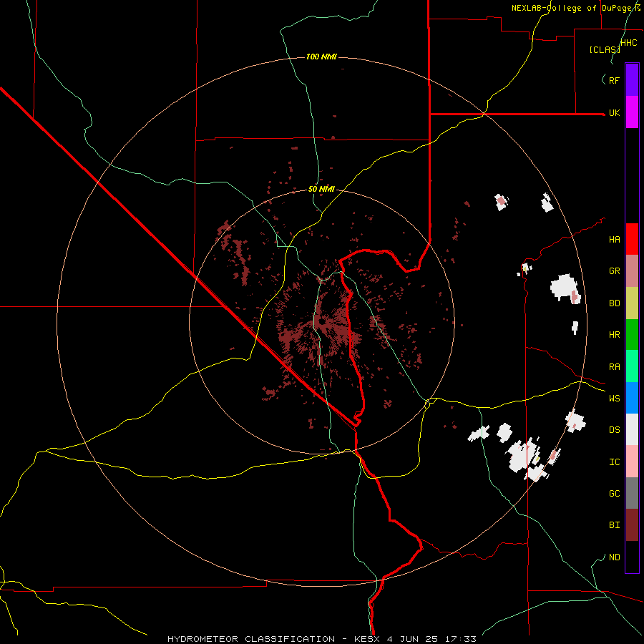644x644 pixels.
Task: Click the purple RF legend color swatch
Action: click(x=632, y=79)
